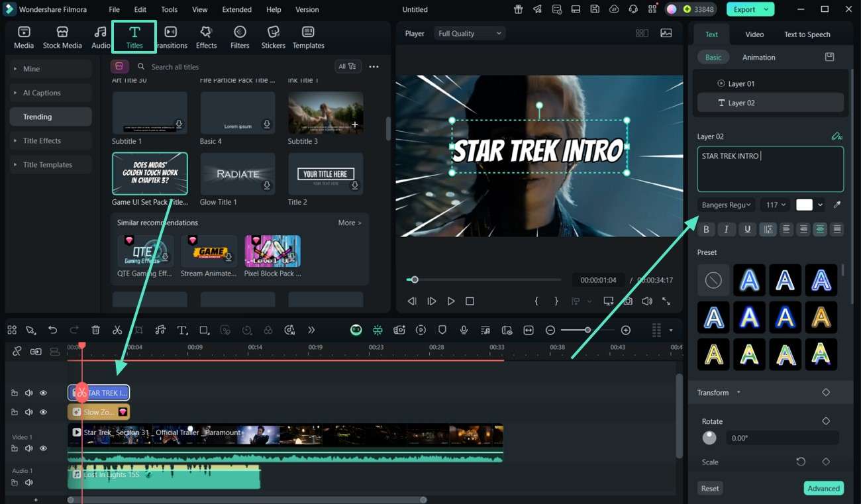Open the Templates tab
Screen dimensions: 861x504
point(308,38)
